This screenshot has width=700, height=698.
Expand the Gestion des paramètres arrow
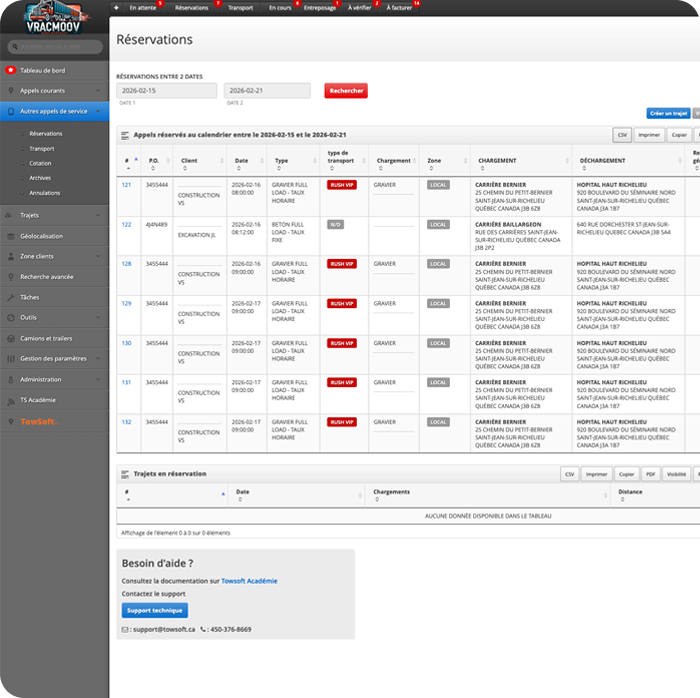tap(98, 358)
